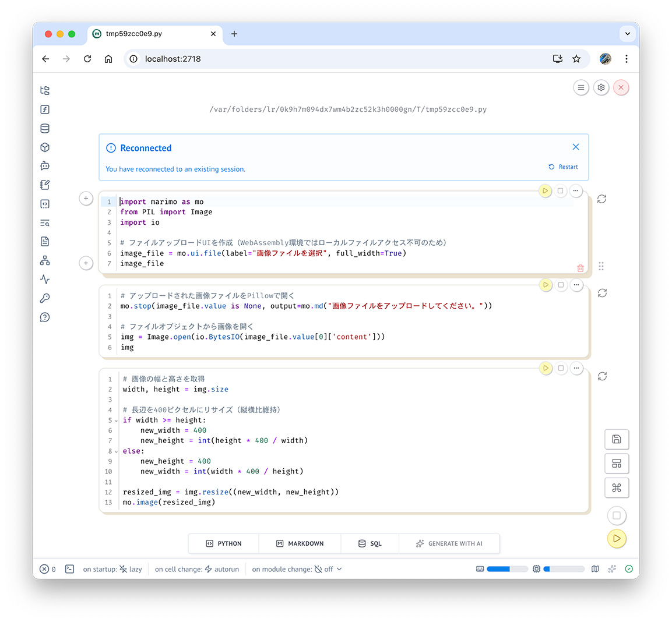The height and width of the screenshot is (622, 672).
Task: Delete the first cell with trash icon
Action: (x=580, y=268)
